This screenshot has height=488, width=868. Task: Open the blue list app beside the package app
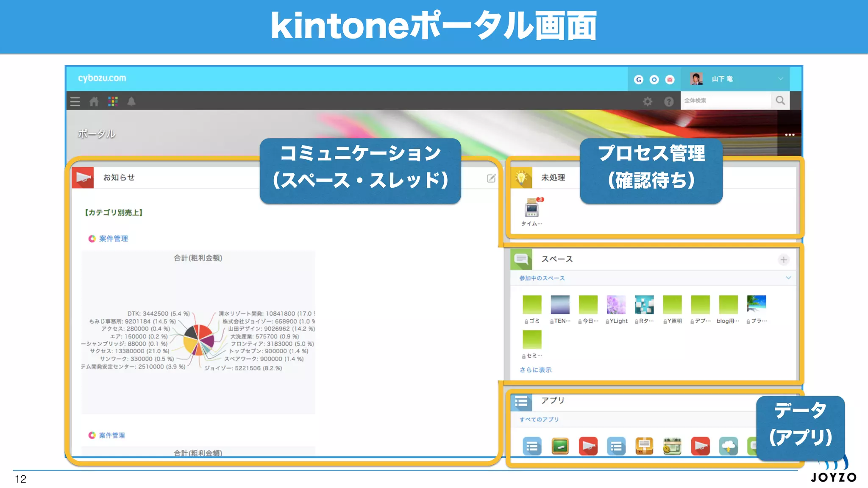click(616, 446)
